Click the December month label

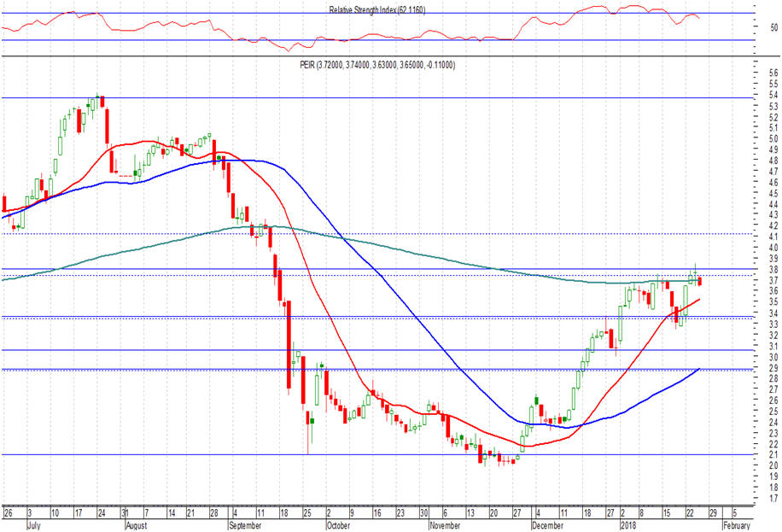coord(547,525)
